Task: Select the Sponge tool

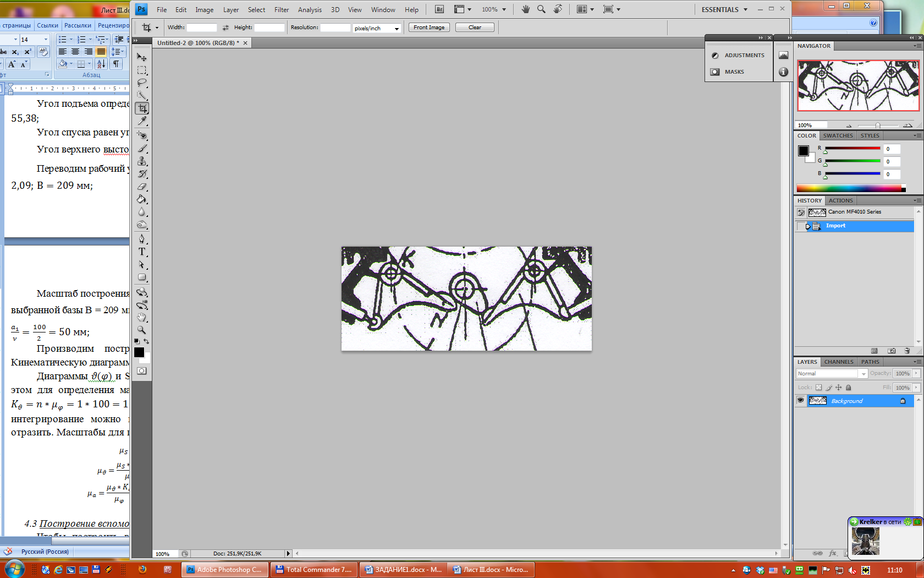Action: click(x=142, y=224)
